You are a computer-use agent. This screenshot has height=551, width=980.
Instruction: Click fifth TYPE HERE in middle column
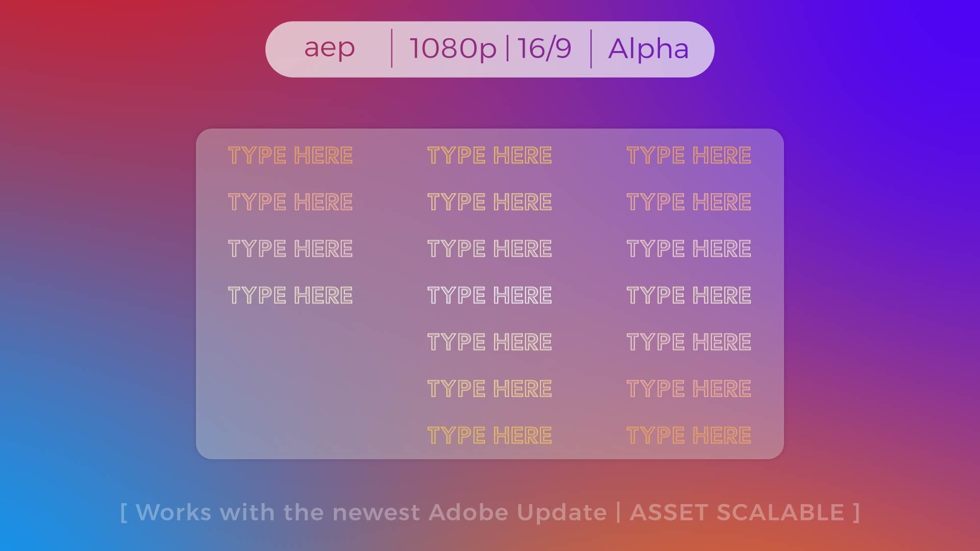pyautogui.click(x=489, y=342)
